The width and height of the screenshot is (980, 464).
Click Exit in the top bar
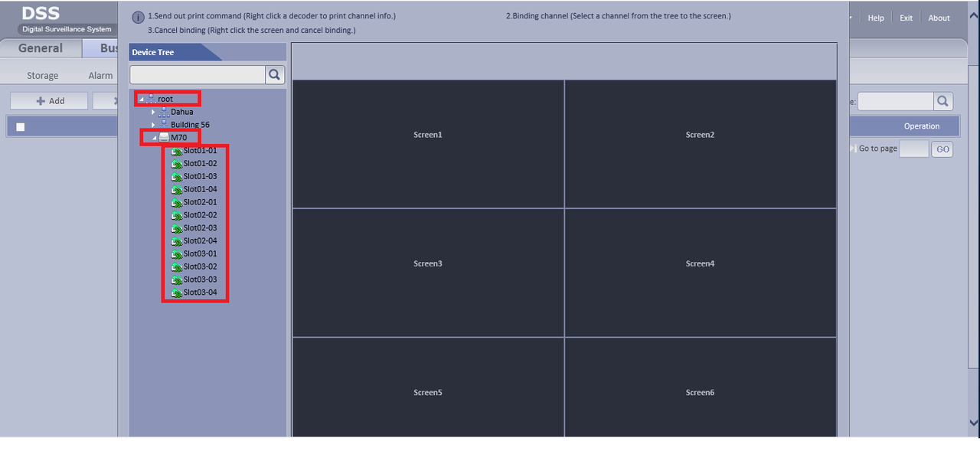point(906,18)
